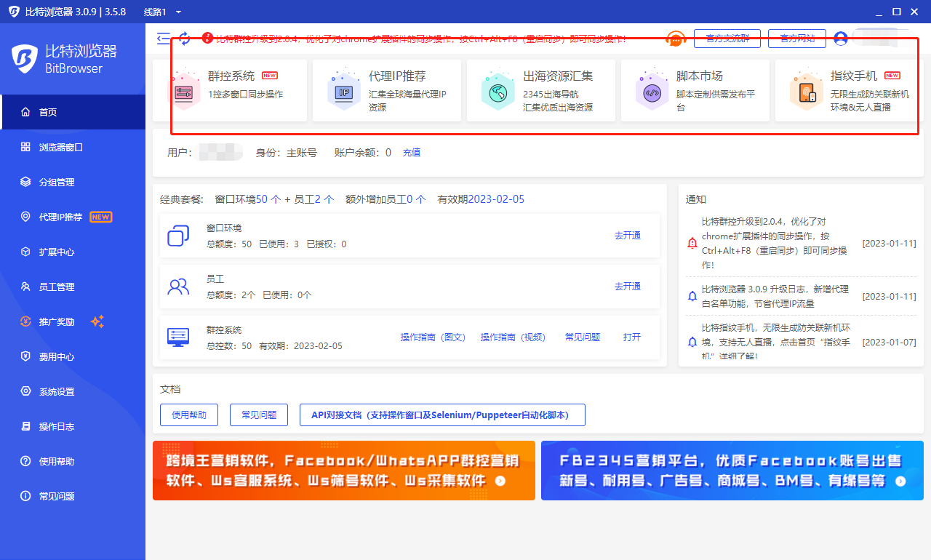Image resolution: width=931 pixels, height=560 pixels.
Task: Click 去开通 in the 窗口环境 row
Action: pyautogui.click(x=628, y=236)
